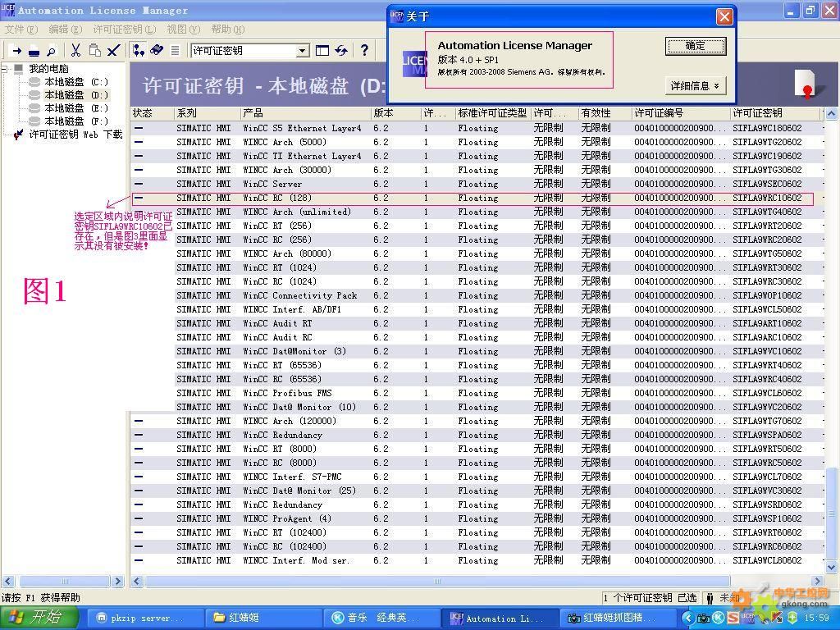Open the 文件(F) menu
The width and height of the screenshot is (840, 630).
[21, 30]
